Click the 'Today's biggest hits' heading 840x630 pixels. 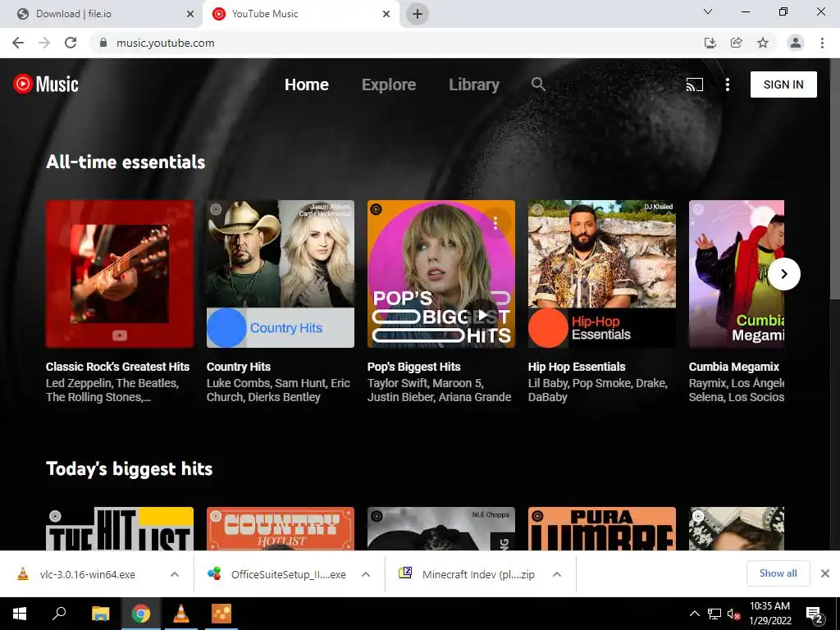click(129, 468)
